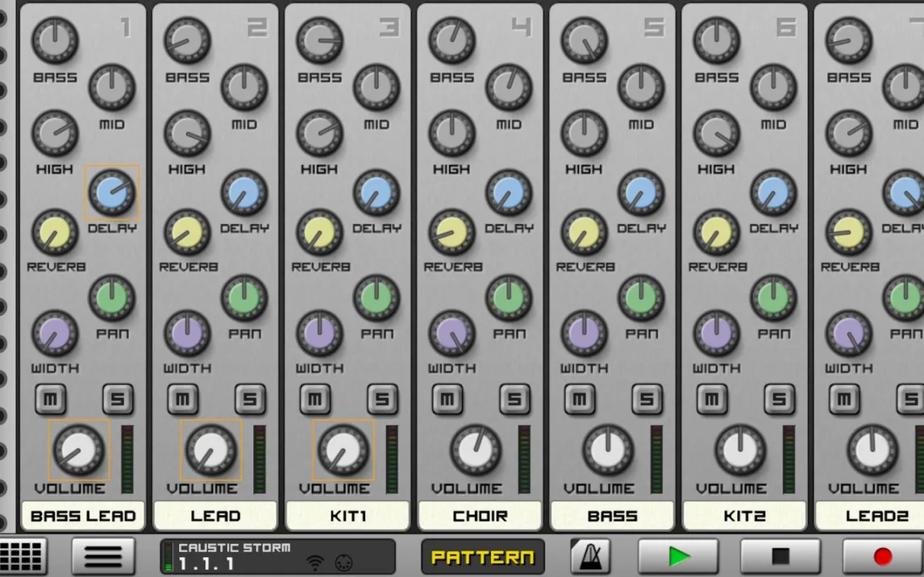
Task: Click the blue delay knob on channel 1
Action: pyautogui.click(x=111, y=193)
